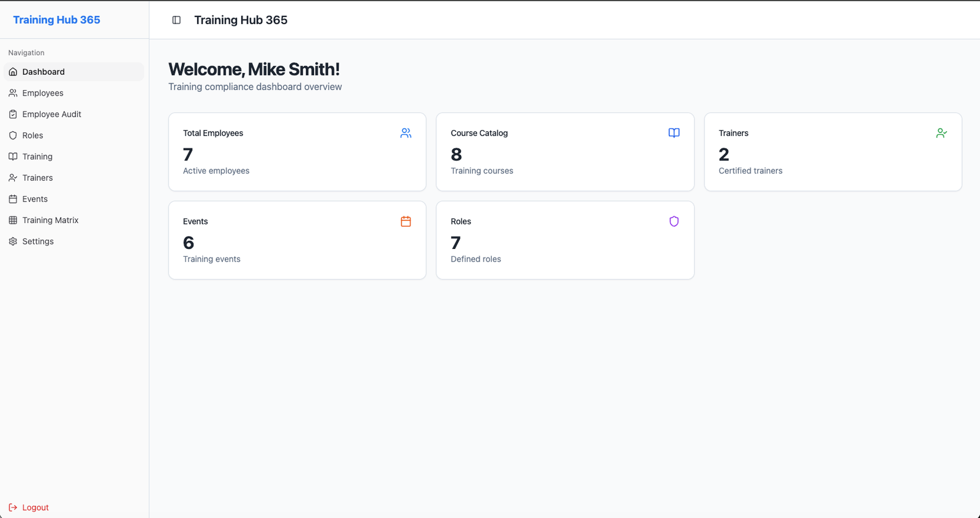The image size is (980, 518).
Task: Click the 'Welcome, Mike Smith!' heading
Action: [x=254, y=69]
